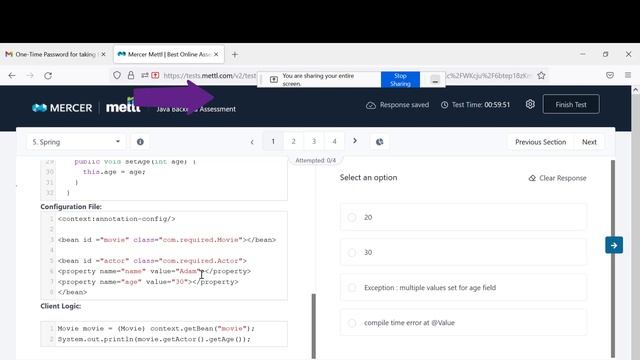The width and height of the screenshot is (640, 360).
Task: Open the question summary pie icon
Action: 379,142
